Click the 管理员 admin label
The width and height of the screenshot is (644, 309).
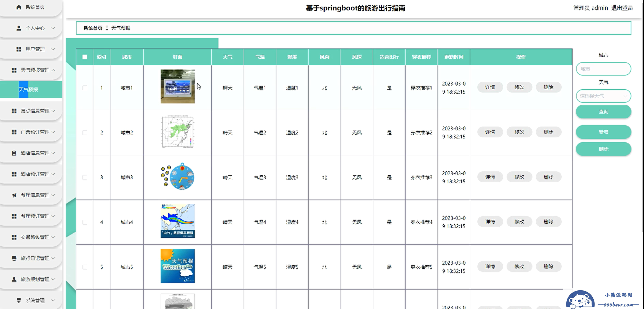(x=590, y=8)
